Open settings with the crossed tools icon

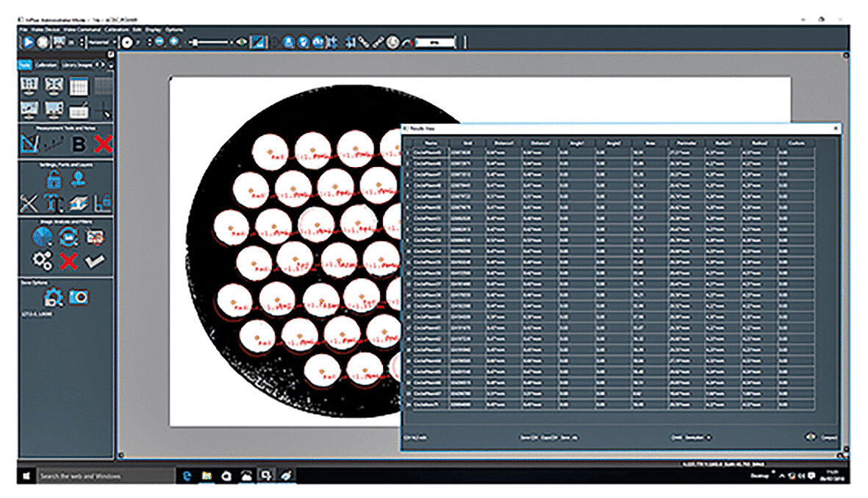(x=29, y=204)
